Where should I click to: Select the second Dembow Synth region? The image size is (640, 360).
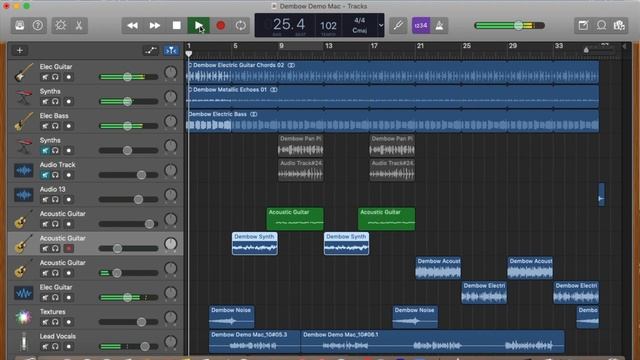pos(347,244)
